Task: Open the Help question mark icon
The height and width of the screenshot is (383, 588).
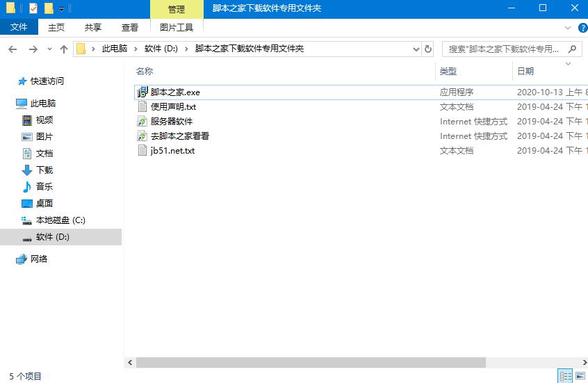Action: (583, 28)
